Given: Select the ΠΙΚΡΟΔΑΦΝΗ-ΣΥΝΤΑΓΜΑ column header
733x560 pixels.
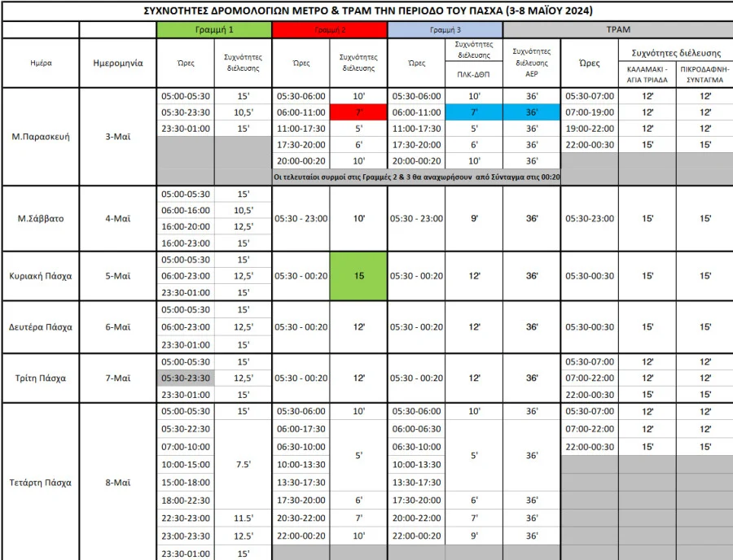Looking at the screenshot, I should (x=704, y=74).
